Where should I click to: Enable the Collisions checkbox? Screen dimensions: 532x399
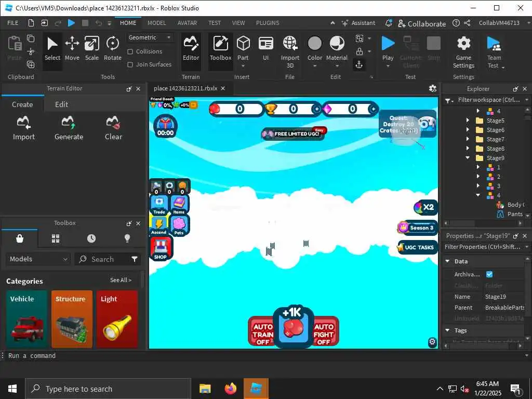pyautogui.click(x=130, y=51)
